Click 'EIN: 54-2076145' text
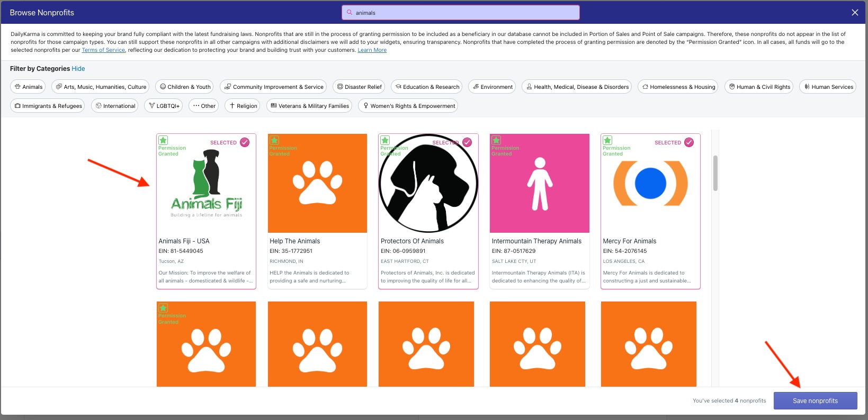This screenshot has height=420, width=868. point(625,251)
